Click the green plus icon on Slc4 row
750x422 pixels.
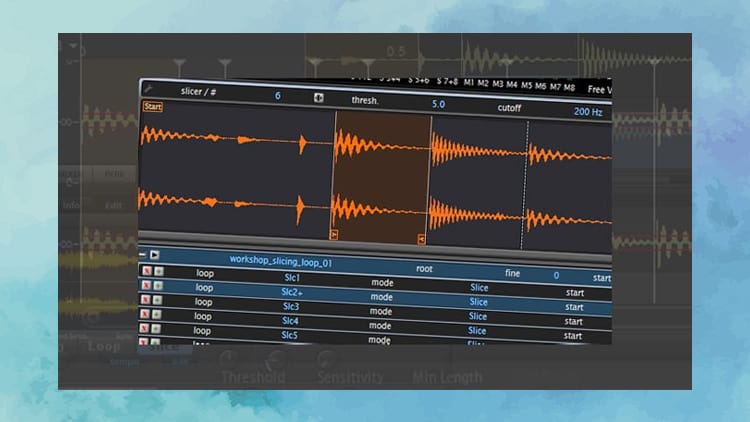click(x=156, y=315)
